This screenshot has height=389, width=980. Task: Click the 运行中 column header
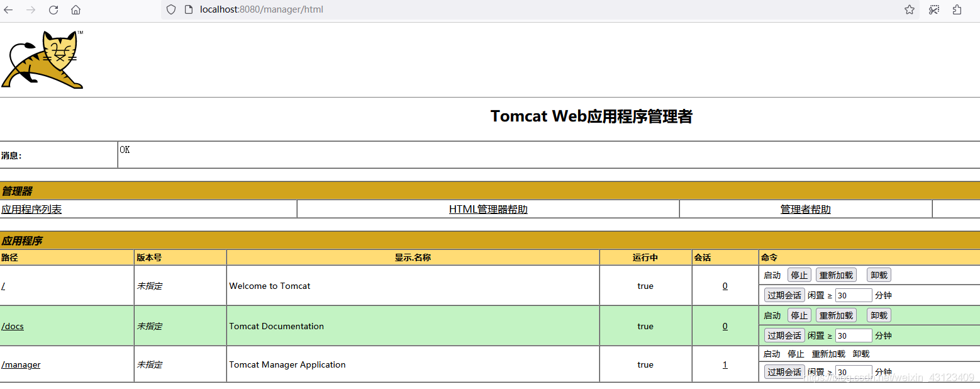point(645,257)
